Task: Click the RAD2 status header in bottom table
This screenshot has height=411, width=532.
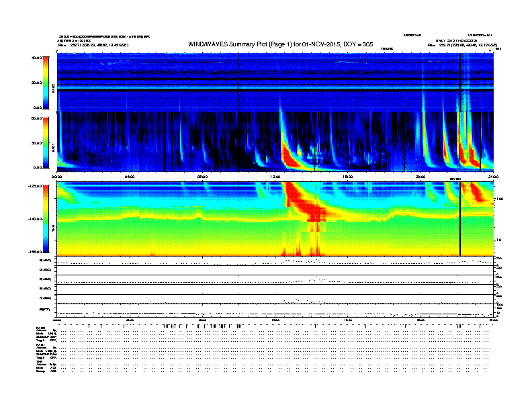Action: [41, 328]
